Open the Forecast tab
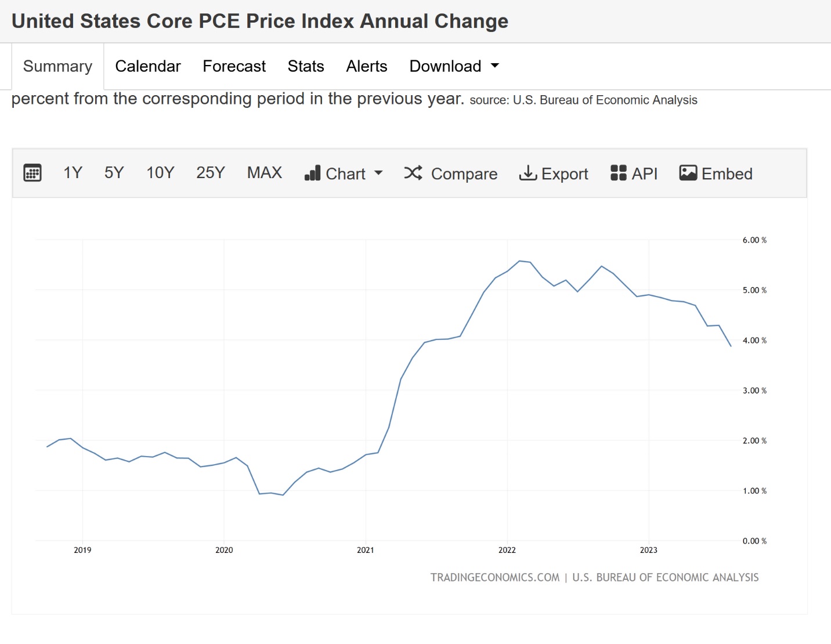Viewport: 831px width, 644px height. pyautogui.click(x=234, y=66)
